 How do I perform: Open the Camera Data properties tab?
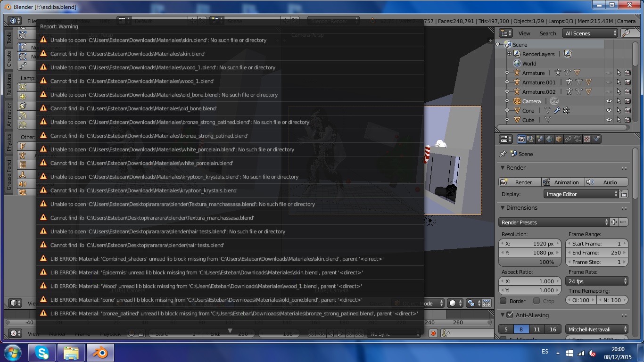[578, 139]
